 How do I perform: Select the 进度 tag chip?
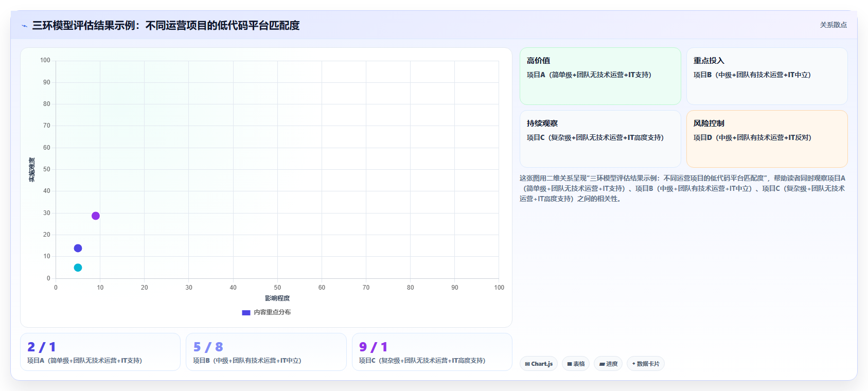[x=608, y=364]
